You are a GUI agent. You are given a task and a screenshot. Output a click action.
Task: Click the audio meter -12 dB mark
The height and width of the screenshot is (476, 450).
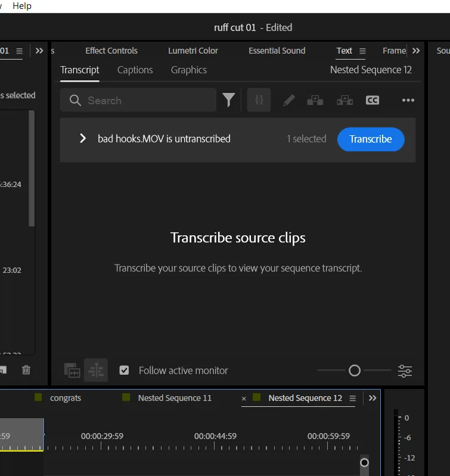tap(409, 458)
